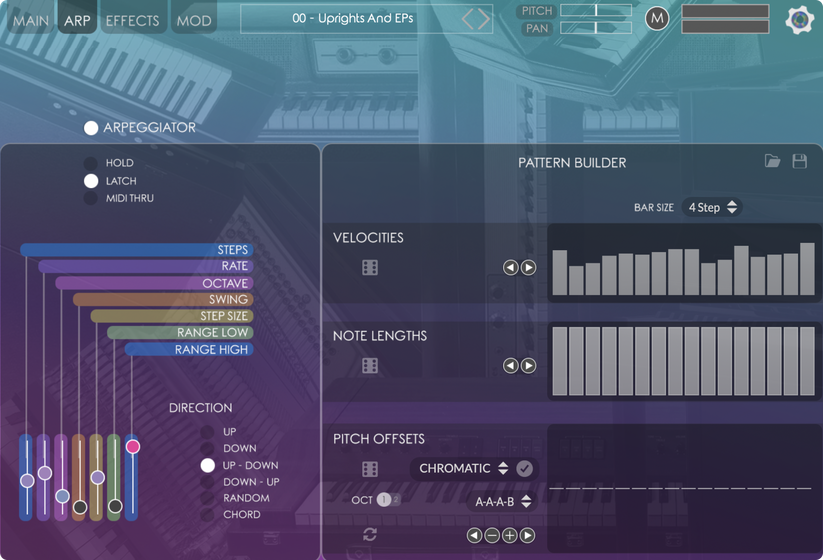Save pattern with the floppy disk icon

pyautogui.click(x=799, y=161)
